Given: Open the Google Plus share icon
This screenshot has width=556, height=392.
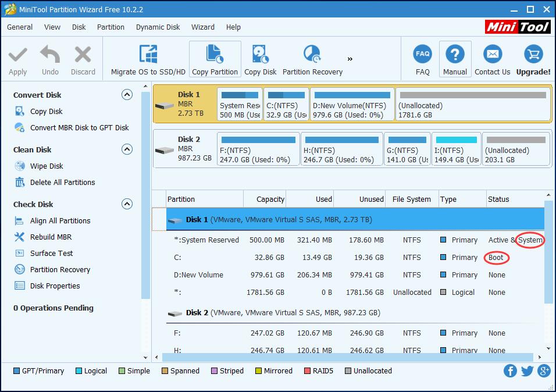Looking at the screenshot, I should (x=544, y=371).
